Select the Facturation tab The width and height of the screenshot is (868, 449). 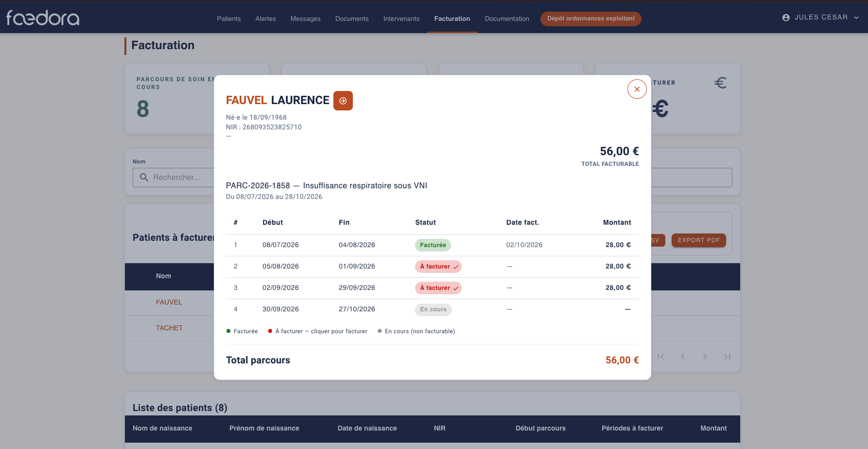coord(452,18)
